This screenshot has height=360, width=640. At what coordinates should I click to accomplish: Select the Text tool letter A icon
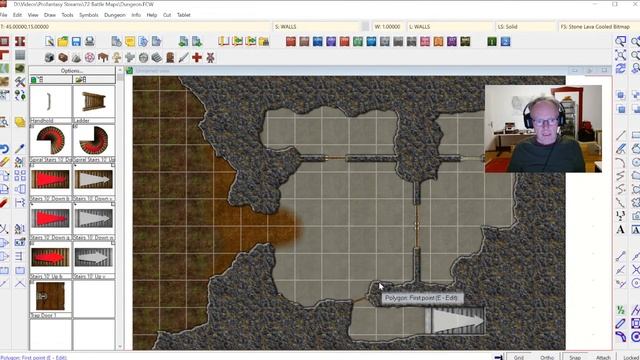[x=620, y=229]
